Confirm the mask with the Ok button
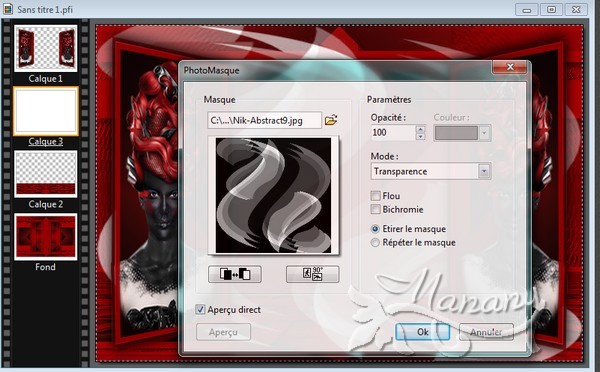 click(x=422, y=332)
